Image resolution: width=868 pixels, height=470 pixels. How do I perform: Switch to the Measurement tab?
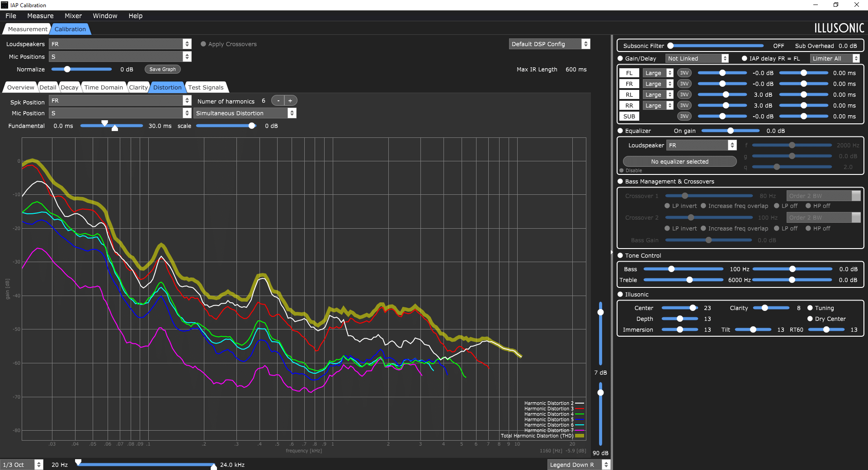[x=27, y=29]
